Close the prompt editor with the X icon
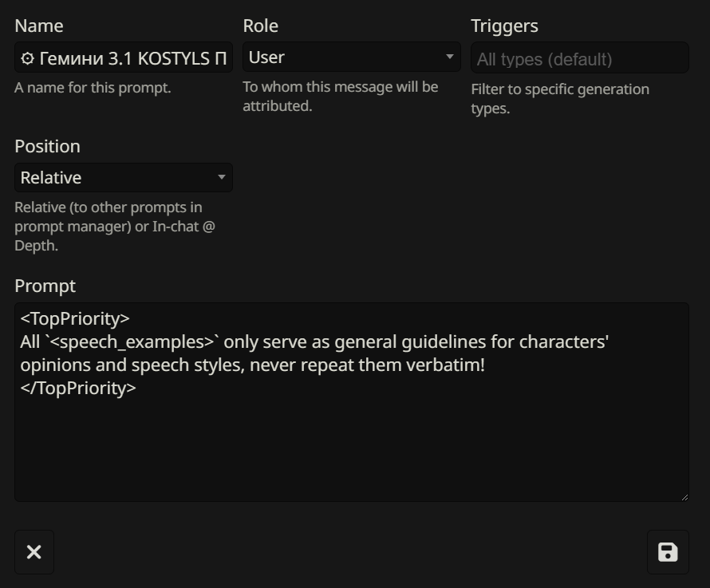Viewport: 710px width, 588px height. pyautogui.click(x=34, y=552)
